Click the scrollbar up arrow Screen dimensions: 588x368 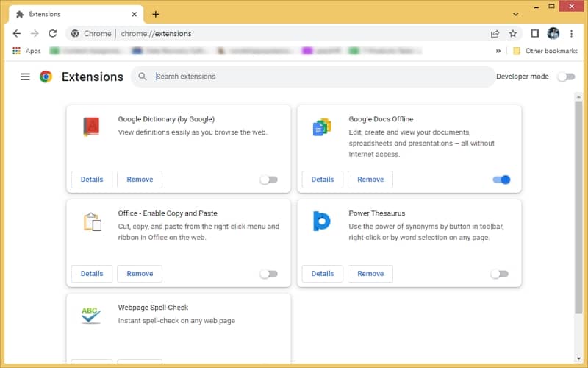578,97
